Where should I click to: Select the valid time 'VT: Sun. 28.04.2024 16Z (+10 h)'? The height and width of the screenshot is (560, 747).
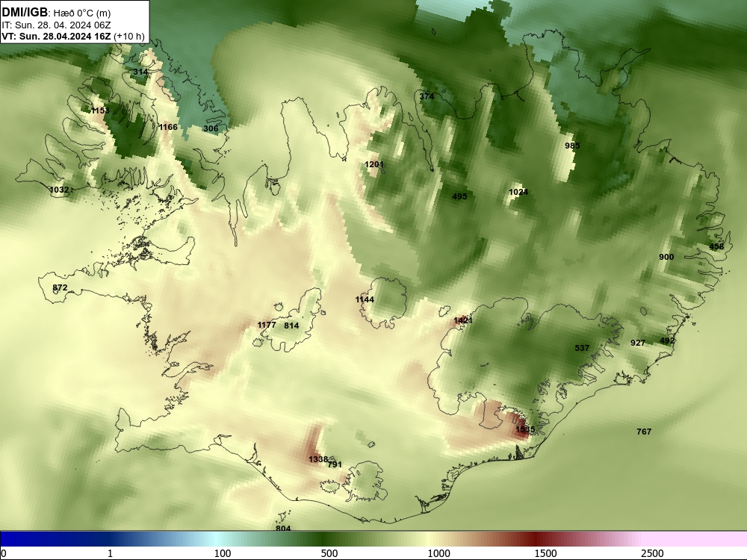coord(73,36)
